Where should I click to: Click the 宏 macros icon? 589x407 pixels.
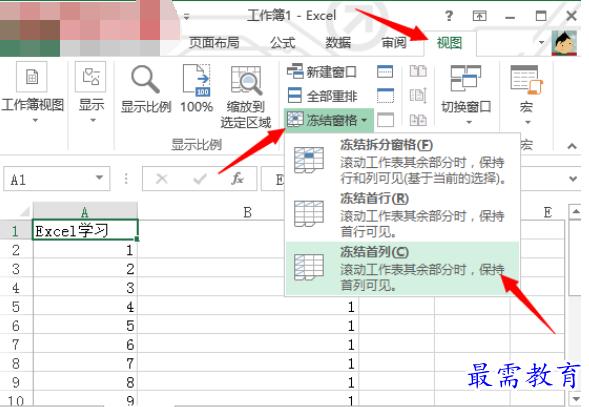[x=526, y=79]
